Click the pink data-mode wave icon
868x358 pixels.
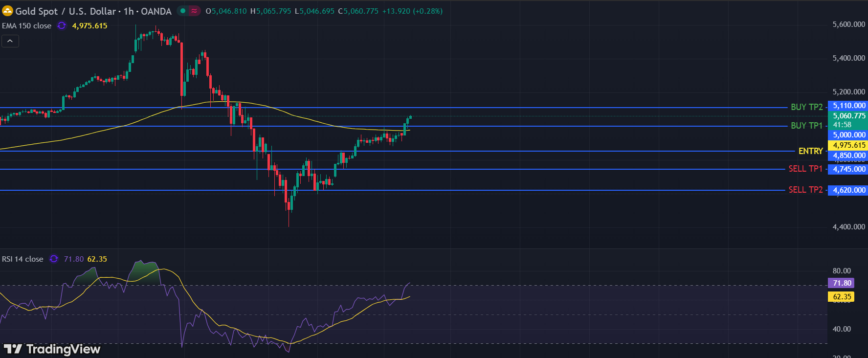click(194, 11)
